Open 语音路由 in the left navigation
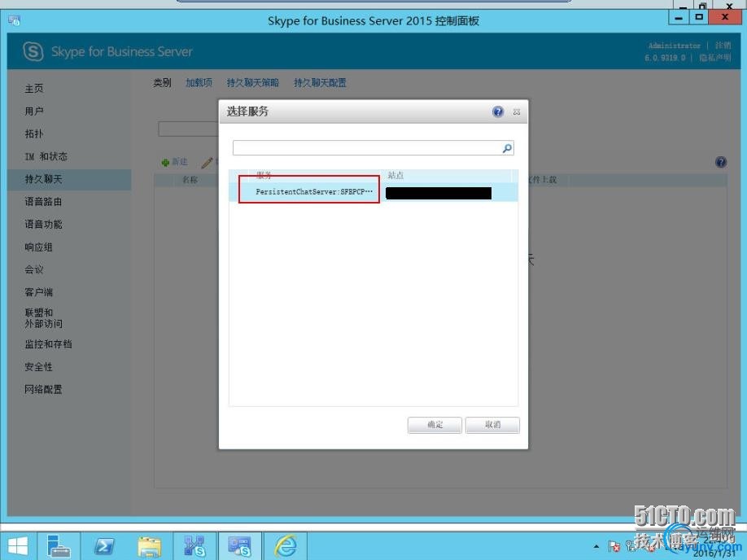 tap(43, 202)
